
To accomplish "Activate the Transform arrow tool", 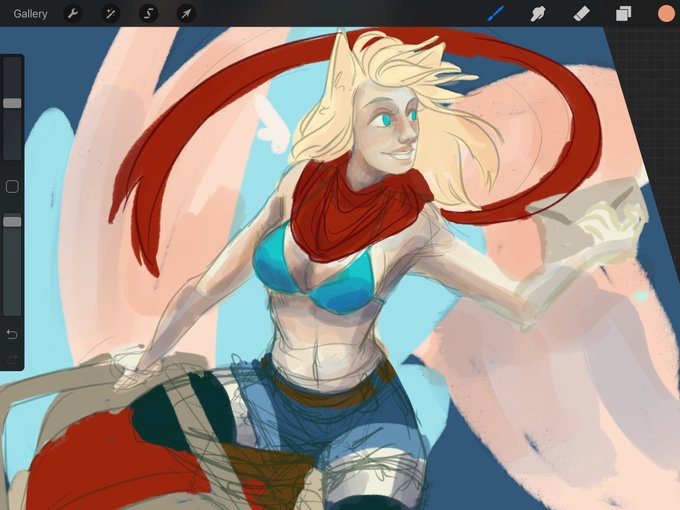I will pos(186,14).
